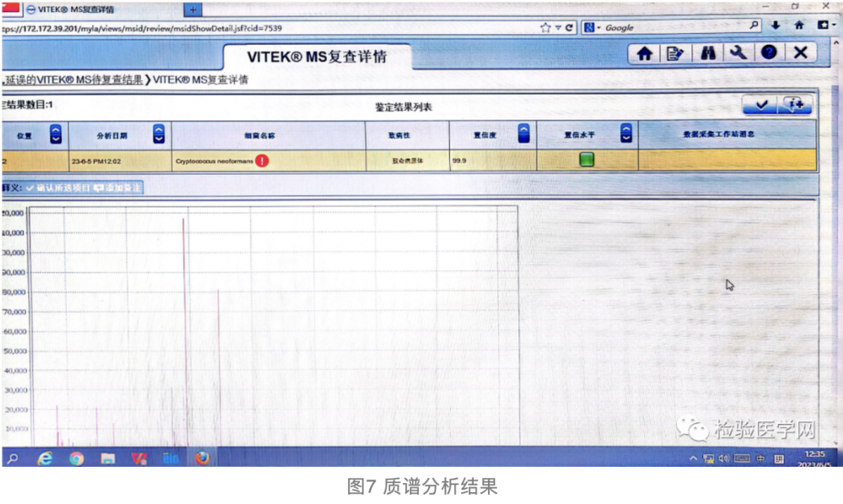Click 添加备注 add remark button
The height and width of the screenshot is (504, 843).
(117, 187)
